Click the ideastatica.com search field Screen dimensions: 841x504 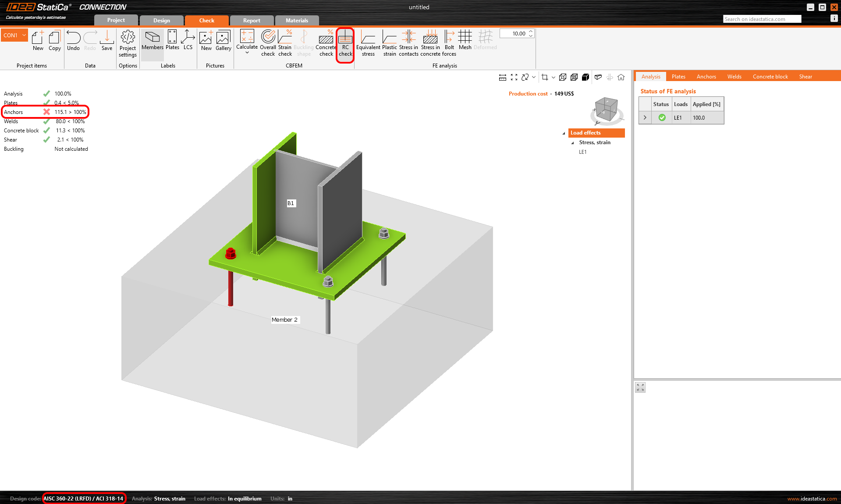(x=762, y=19)
